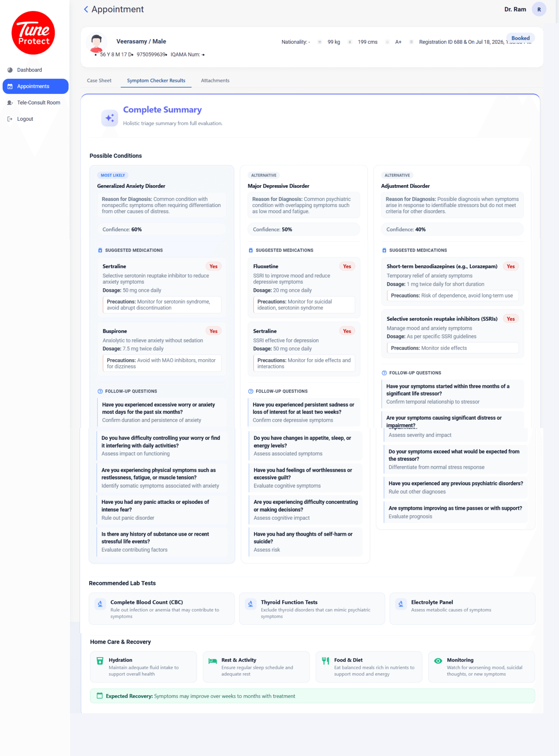The height and width of the screenshot is (756, 559).
Task: Click the Adjustment Disorder heading
Action: tap(405, 186)
